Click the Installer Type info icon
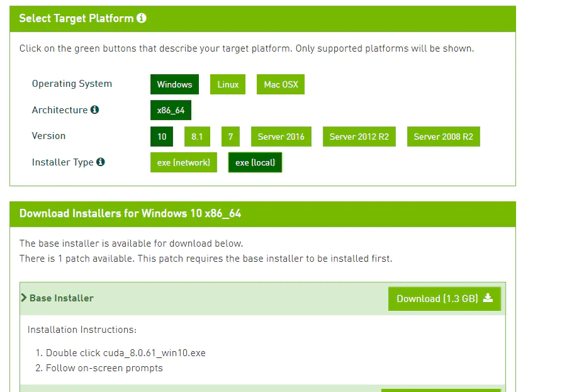Image resolution: width=562 pixels, height=392 pixels. pyautogui.click(x=101, y=162)
